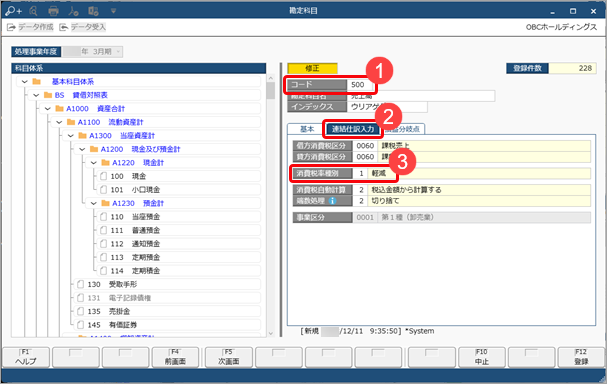Screen dimensions: 607x384
Task: Select tree row 131 電子記録債権
Action: click(166, 298)
